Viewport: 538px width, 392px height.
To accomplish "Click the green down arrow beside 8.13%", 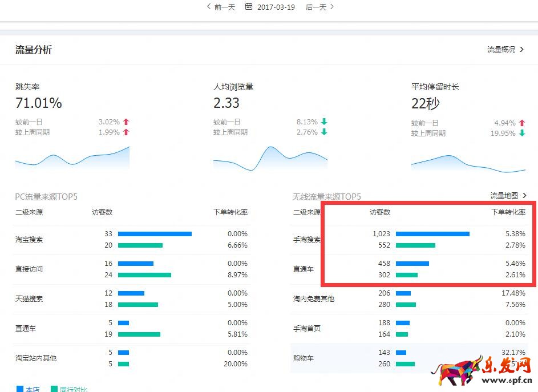I will [324, 122].
